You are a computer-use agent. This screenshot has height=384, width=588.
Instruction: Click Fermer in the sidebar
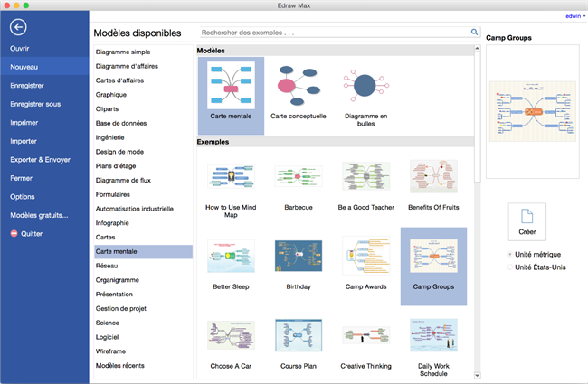pos(21,178)
